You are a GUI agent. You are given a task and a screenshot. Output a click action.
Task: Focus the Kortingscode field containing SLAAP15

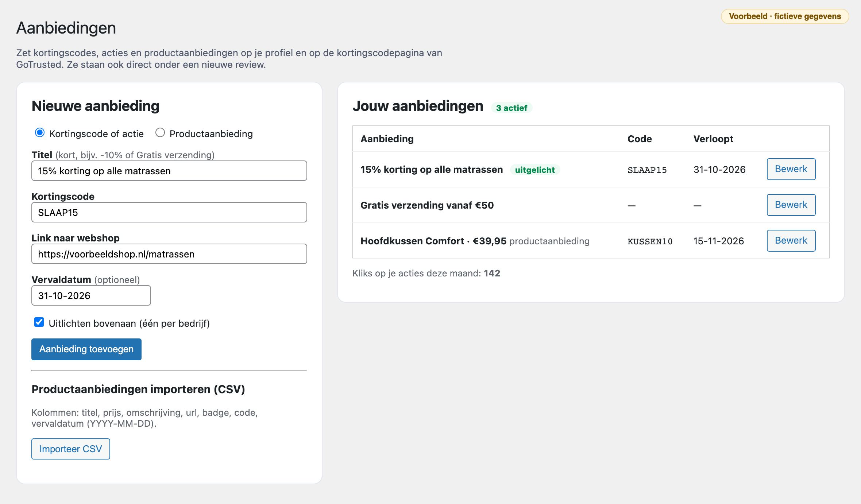coord(169,212)
